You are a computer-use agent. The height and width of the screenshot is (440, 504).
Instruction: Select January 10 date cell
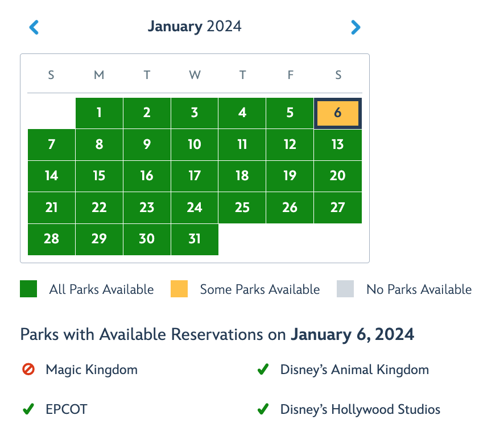tap(195, 144)
